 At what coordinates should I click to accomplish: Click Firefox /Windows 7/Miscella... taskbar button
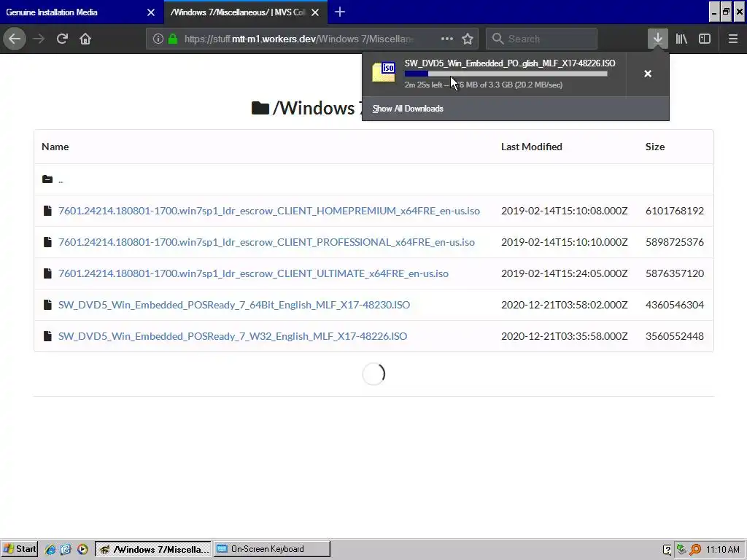[153, 549]
